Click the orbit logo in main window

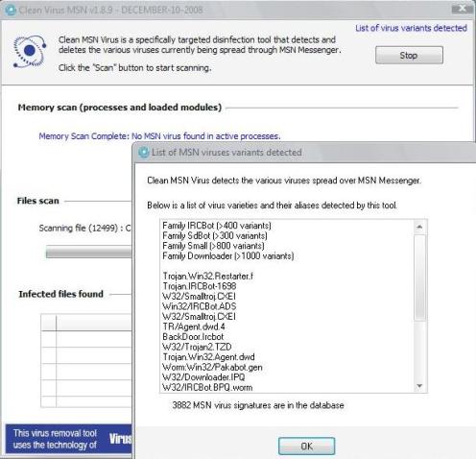30,51
